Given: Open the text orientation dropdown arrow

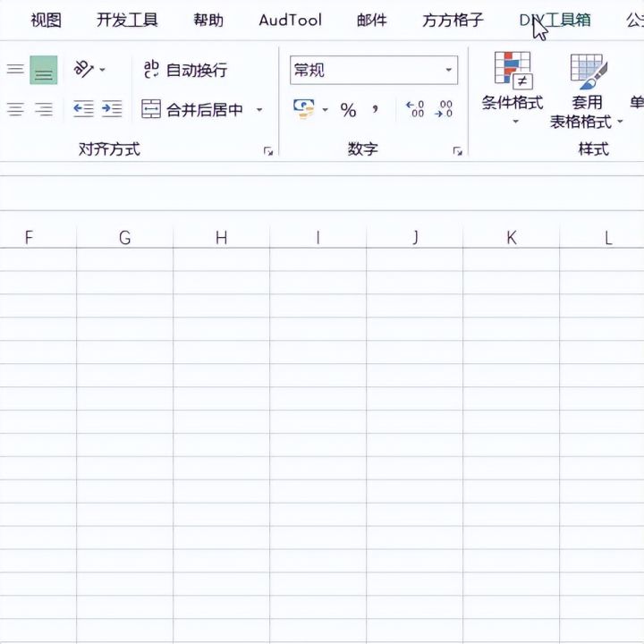Looking at the screenshot, I should tap(102, 70).
